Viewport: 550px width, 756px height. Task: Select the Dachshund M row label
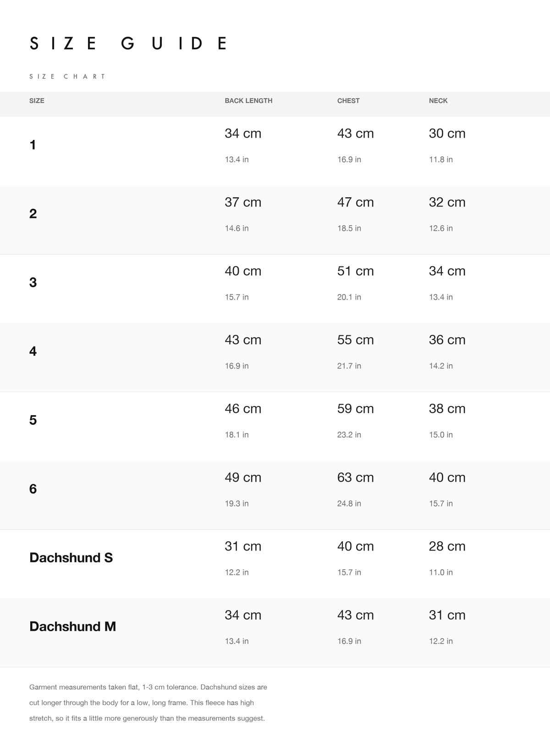tap(72, 627)
